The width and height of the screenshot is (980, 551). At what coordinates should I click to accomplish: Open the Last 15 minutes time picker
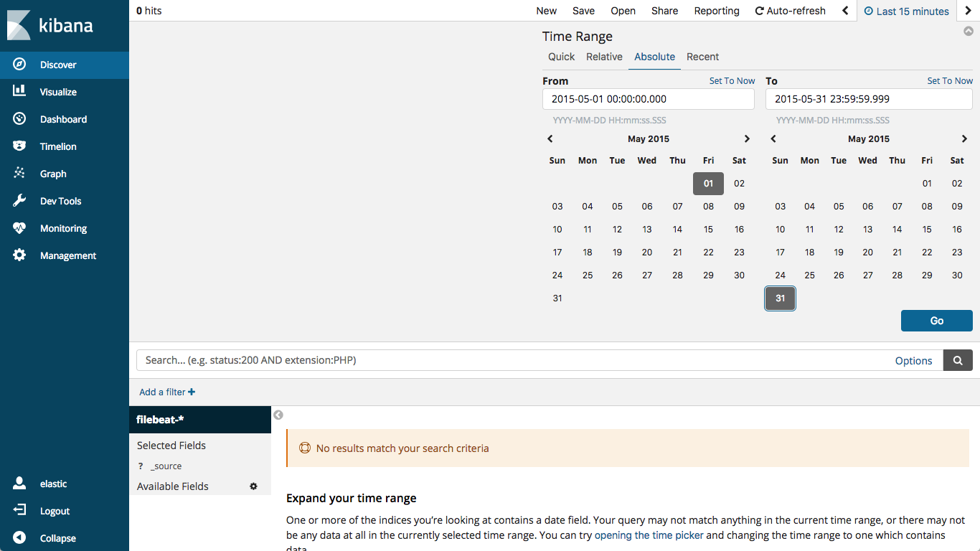[907, 11]
